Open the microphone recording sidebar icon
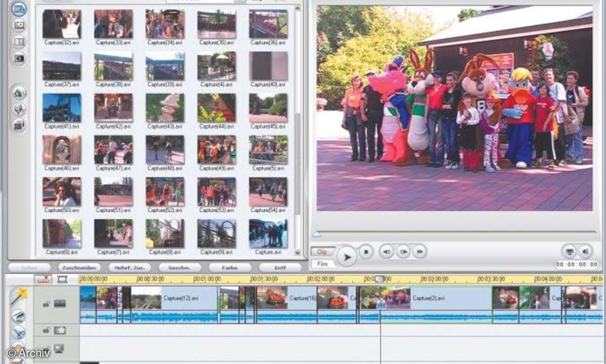The image size is (606, 364). 19,109
